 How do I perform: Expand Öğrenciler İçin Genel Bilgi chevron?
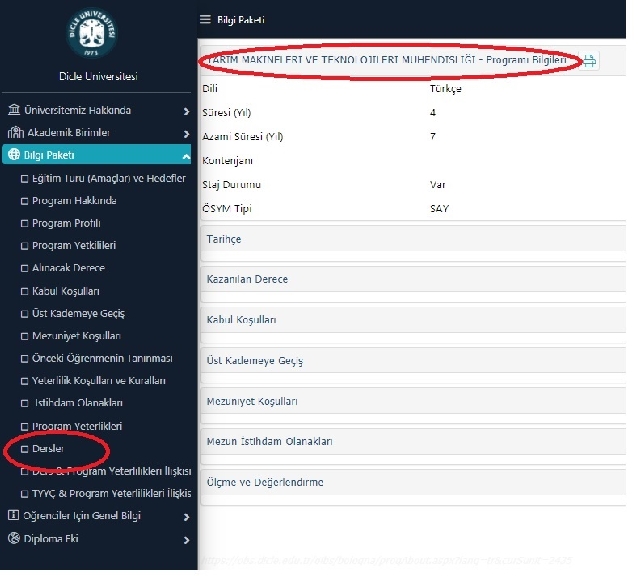click(186, 517)
